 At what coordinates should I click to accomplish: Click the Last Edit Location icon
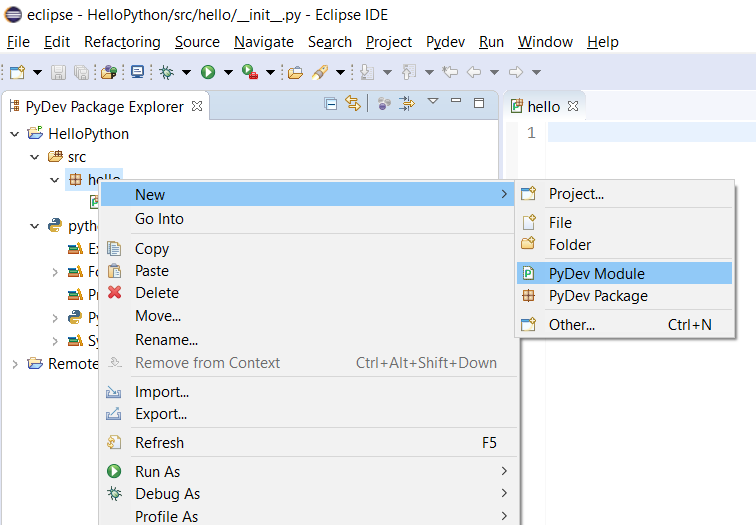coord(450,72)
